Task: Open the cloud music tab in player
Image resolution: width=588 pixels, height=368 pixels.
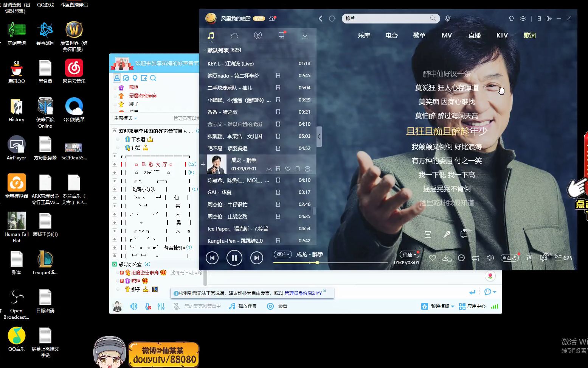Action: (234, 36)
